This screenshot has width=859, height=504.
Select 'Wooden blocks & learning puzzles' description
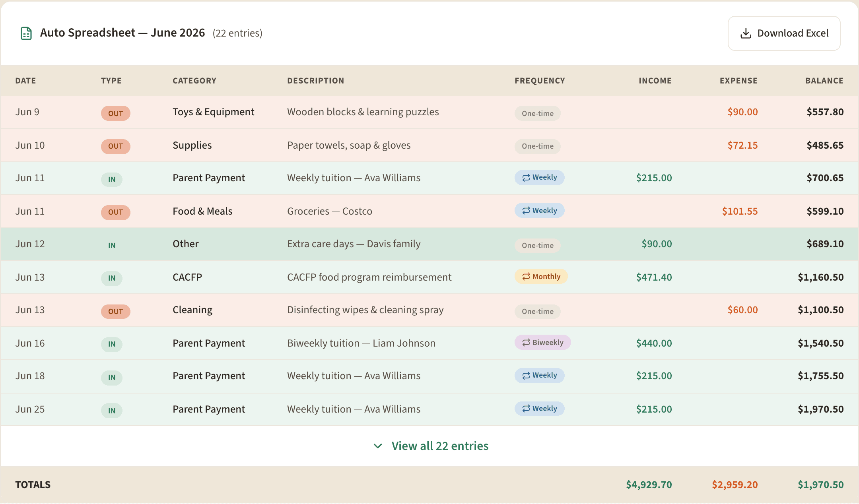(x=363, y=112)
